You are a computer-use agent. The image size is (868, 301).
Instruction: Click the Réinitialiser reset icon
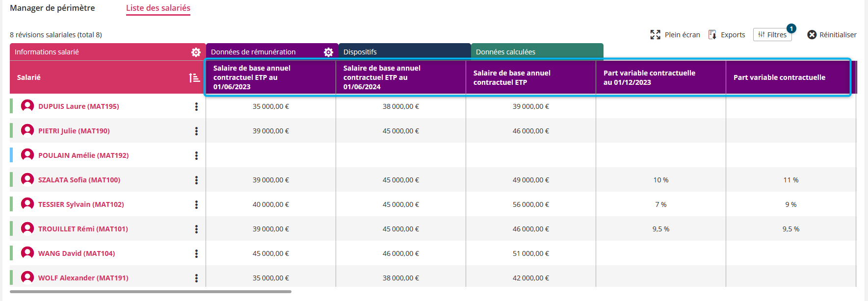click(812, 35)
